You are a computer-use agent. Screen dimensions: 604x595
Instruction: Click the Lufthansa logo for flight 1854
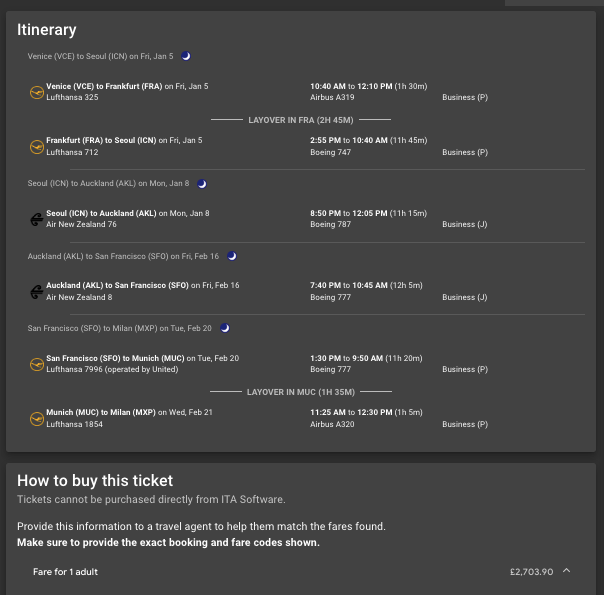pyautogui.click(x=37, y=419)
